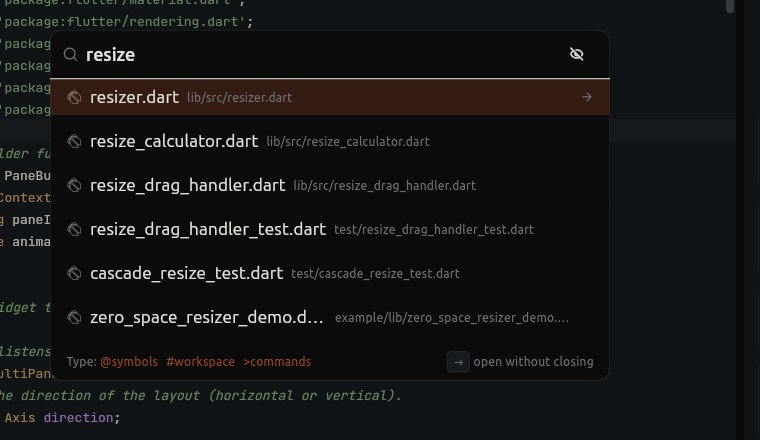Open resize_drag_handler_test.dart from the results
This screenshot has width=760, height=440.
pyautogui.click(x=330, y=229)
